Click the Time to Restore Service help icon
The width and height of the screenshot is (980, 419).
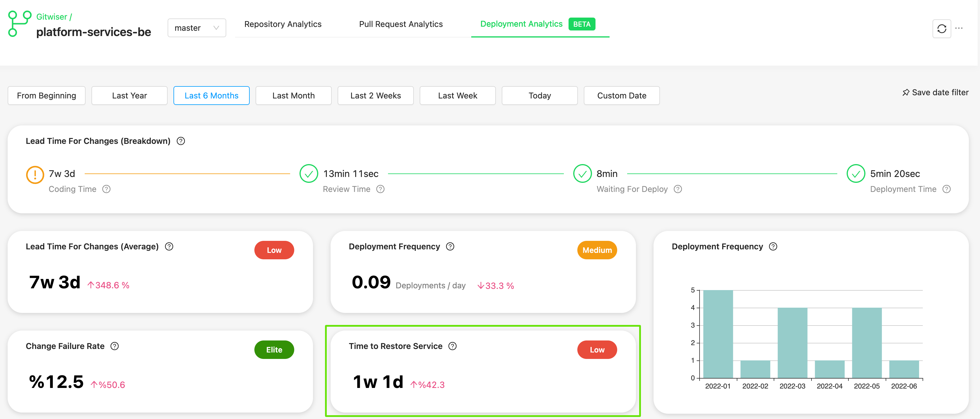pyautogui.click(x=452, y=346)
